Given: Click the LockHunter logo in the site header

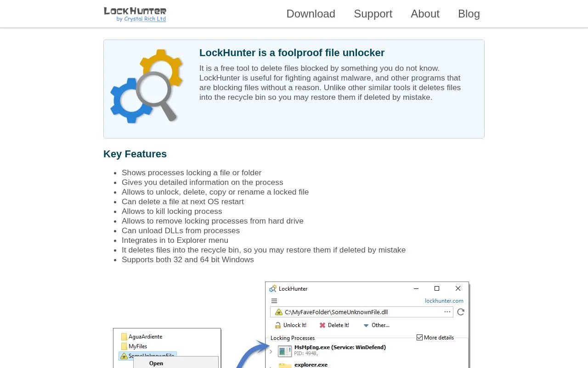Looking at the screenshot, I should 135,14.
